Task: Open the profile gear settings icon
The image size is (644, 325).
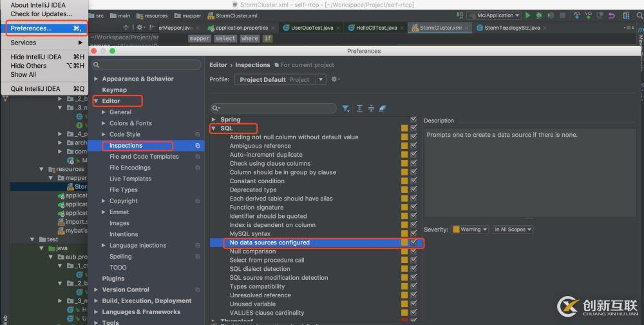Action: (x=334, y=79)
